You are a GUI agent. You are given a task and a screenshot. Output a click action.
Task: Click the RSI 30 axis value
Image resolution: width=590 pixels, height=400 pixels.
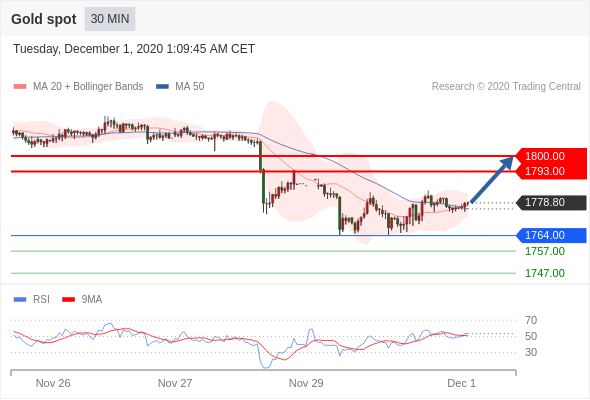[531, 353]
